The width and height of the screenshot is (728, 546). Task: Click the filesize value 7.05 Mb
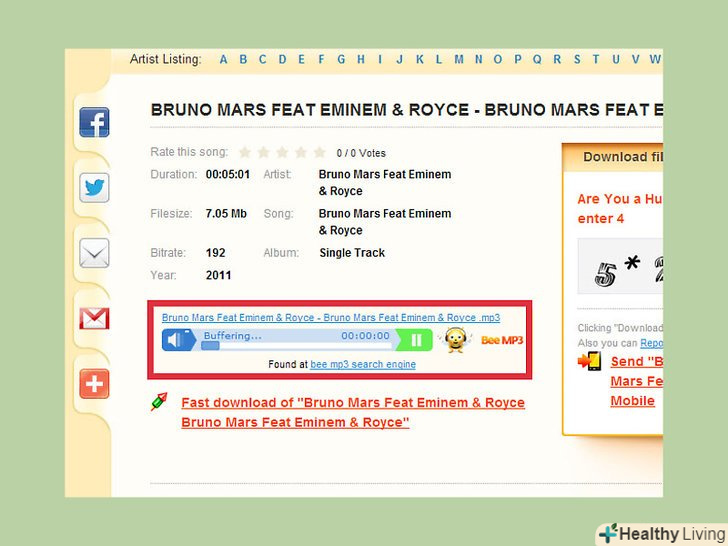(226, 214)
